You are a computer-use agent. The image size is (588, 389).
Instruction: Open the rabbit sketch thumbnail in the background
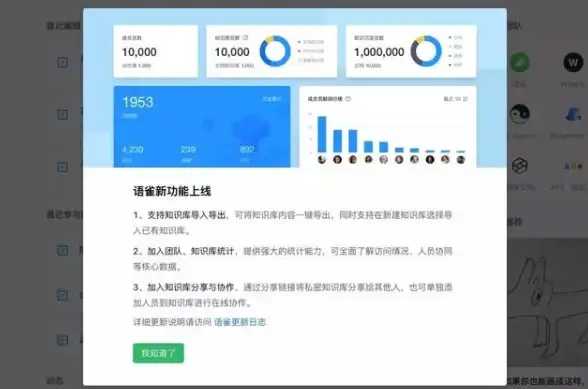pos(548,302)
